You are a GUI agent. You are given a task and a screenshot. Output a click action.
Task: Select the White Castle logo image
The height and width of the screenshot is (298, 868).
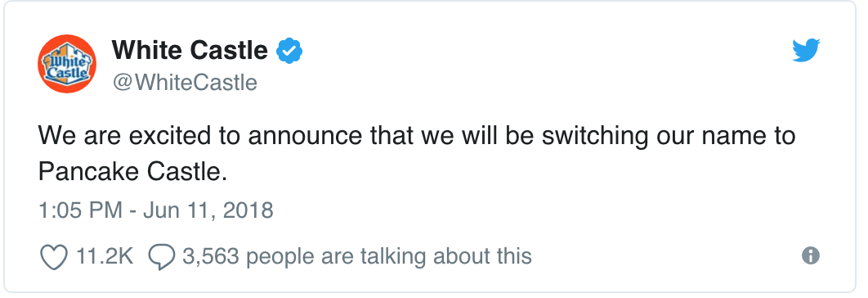click(67, 64)
